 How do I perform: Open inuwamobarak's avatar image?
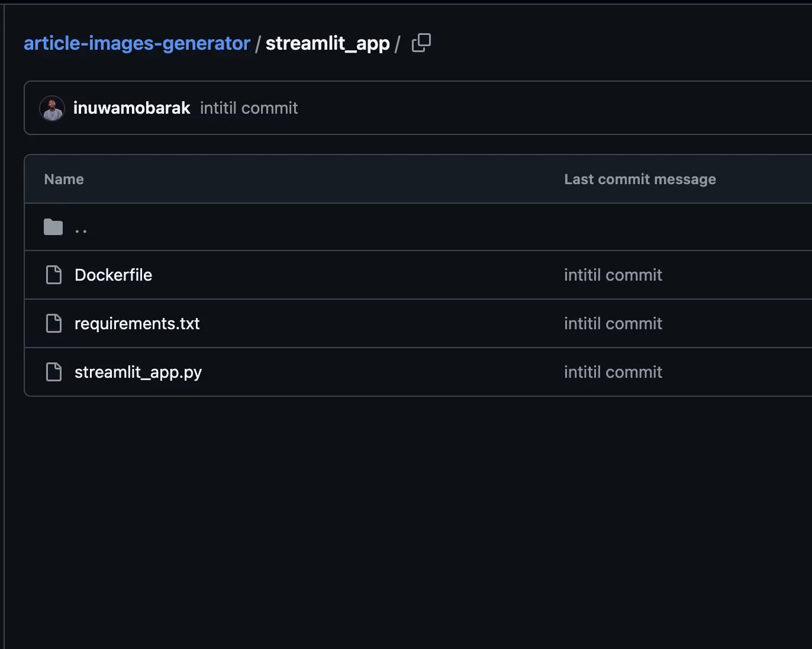point(52,108)
